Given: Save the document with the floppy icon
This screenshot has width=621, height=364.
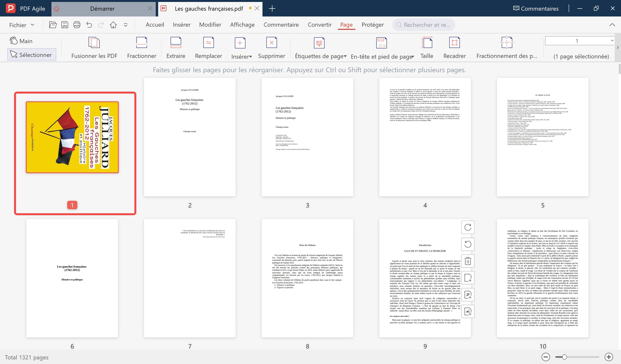Looking at the screenshot, I should pyautogui.click(x=65, y=25).
